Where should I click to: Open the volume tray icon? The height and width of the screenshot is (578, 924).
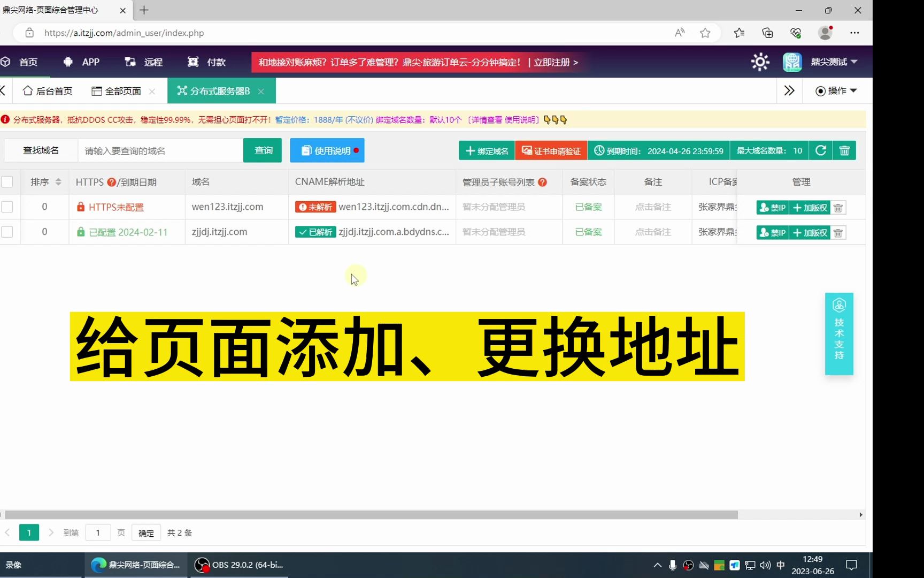tap(765, 565)
